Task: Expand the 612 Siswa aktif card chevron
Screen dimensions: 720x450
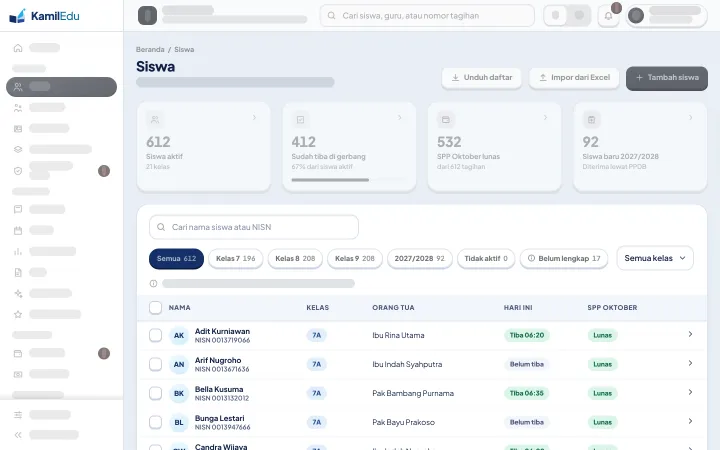Action: 254,118
